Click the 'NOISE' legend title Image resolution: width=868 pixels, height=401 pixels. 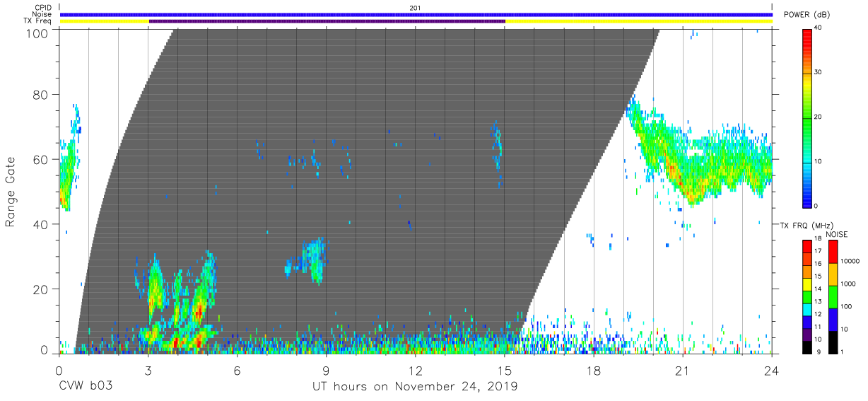click(x=836, y=234)
